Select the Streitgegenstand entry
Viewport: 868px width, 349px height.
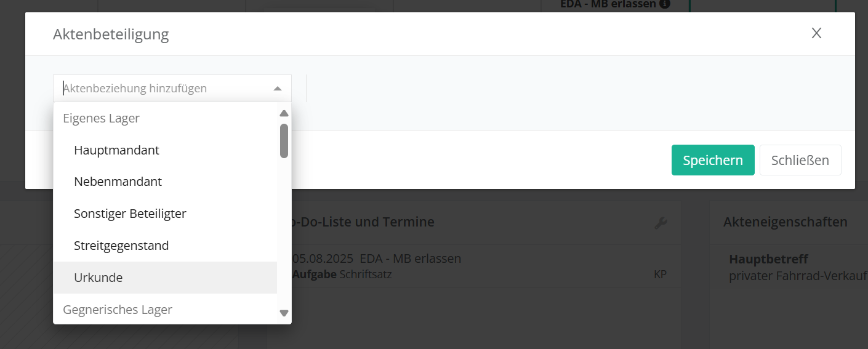pyautogui.click(x=121, y=246)
